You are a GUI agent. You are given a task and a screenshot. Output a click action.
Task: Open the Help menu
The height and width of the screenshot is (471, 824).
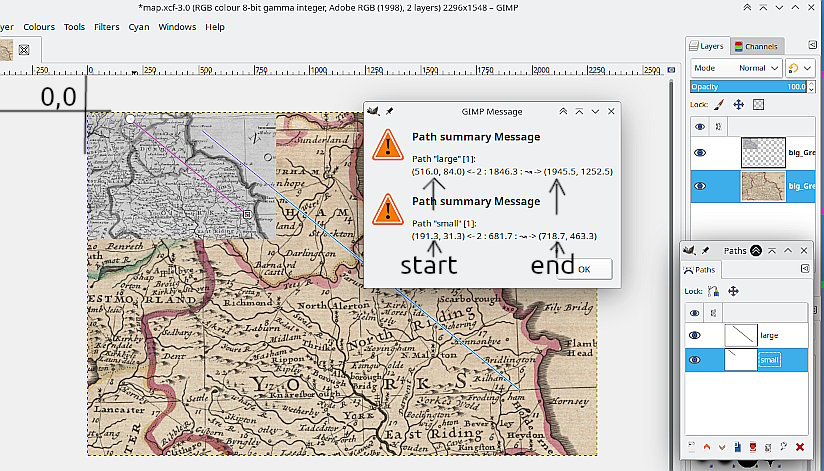click(x=215, y=27)
